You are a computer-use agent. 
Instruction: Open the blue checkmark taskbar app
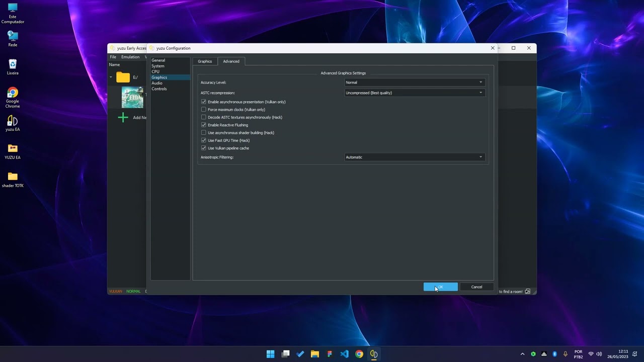[300, 354]
